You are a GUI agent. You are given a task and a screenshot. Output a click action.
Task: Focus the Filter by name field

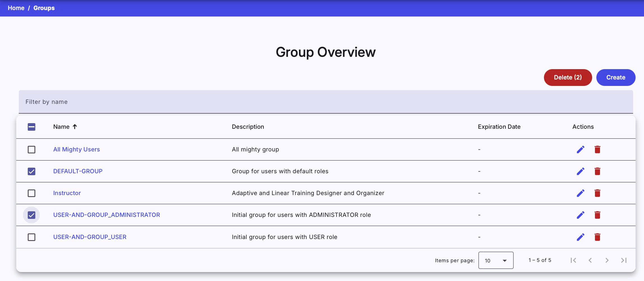click(326, 102)
